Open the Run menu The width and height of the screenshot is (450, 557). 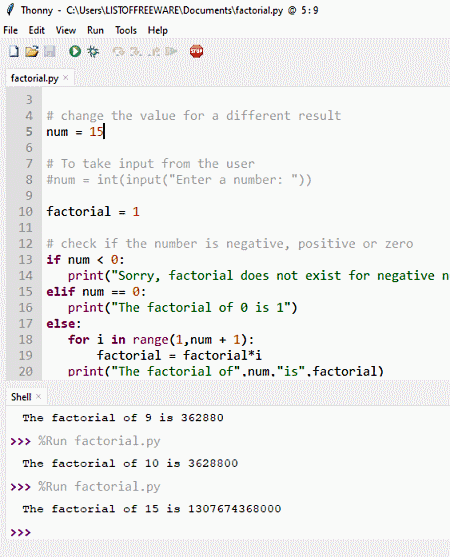pos(95,30)
